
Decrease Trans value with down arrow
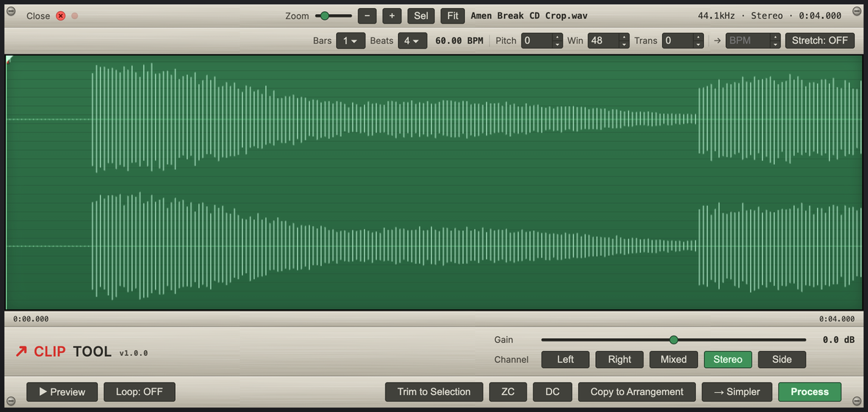[699, 44]
